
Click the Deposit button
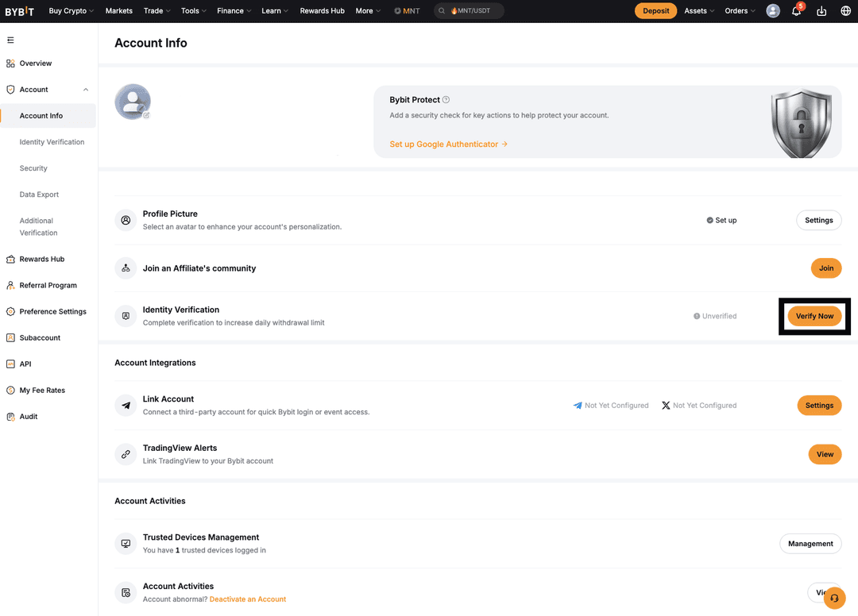655,11
